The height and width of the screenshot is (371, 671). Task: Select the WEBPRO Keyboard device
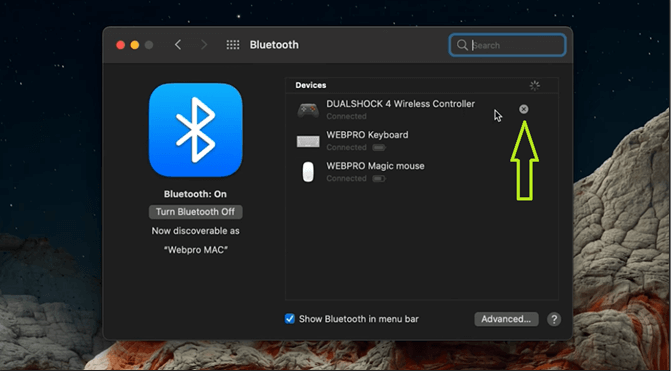coord(422,141)
